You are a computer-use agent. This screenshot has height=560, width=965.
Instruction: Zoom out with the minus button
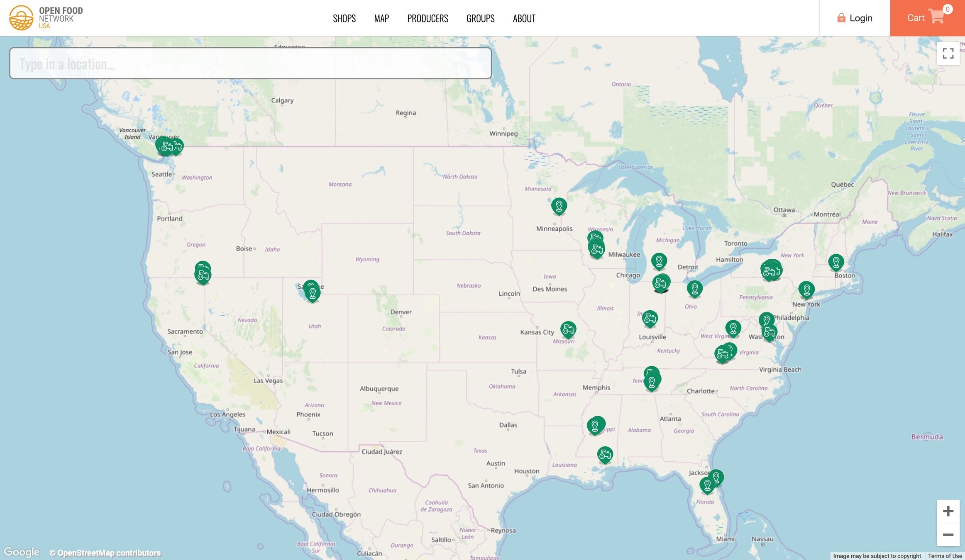pyautogui.click(x=948, y=535)
